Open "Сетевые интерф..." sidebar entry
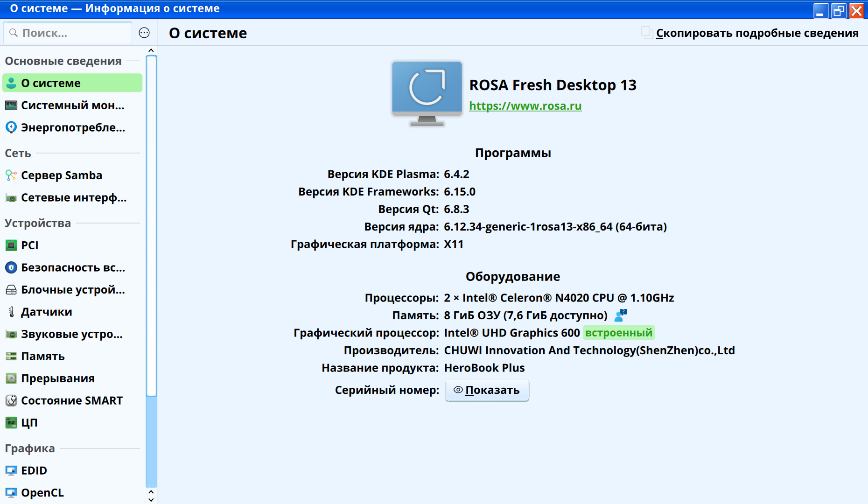The image size is (868, 504). 72,198
